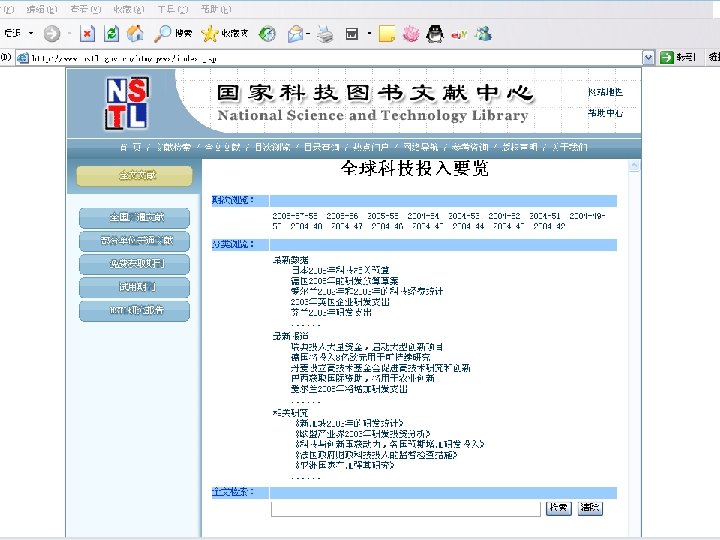Open the Mail envelope toolbar icon
720x540 pixels.
(x=295, y=34)
